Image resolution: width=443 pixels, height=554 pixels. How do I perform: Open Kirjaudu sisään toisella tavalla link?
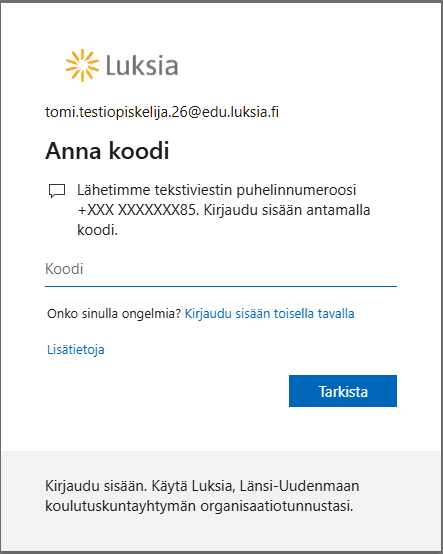point(269,314)
